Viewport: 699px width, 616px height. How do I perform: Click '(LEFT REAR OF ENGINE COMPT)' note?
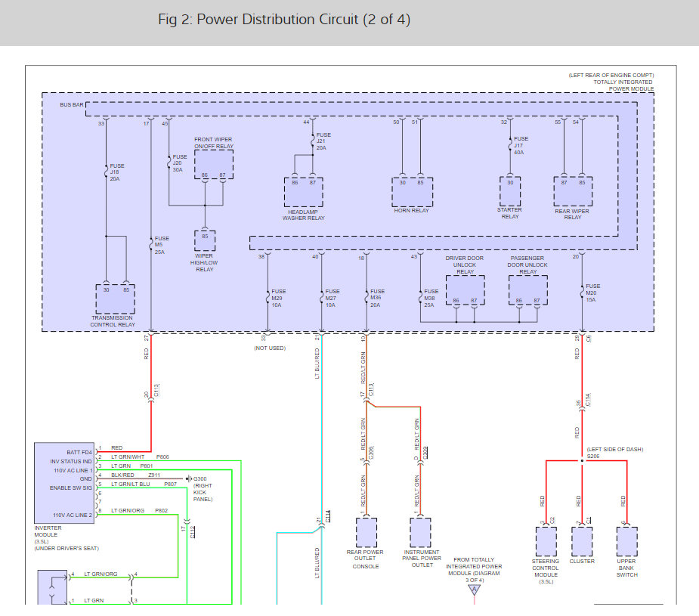(611, 76)
